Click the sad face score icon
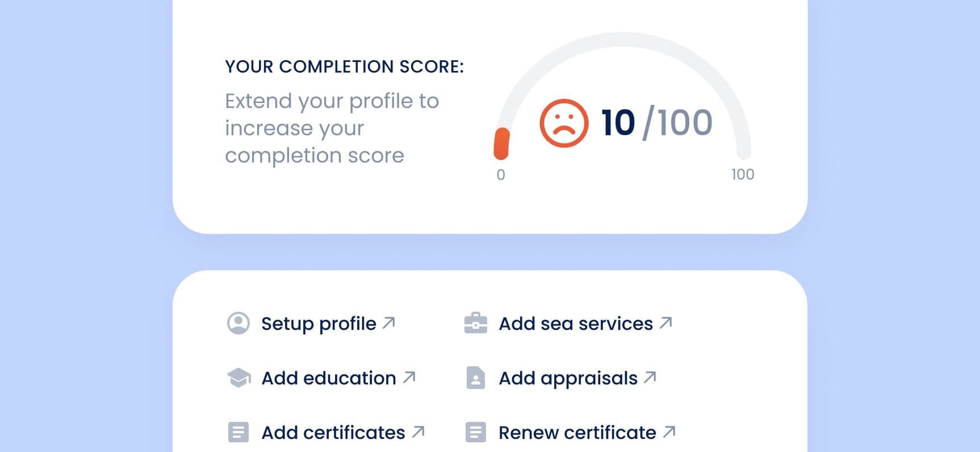This screenshot has height=452, width=980. (564, 123)
